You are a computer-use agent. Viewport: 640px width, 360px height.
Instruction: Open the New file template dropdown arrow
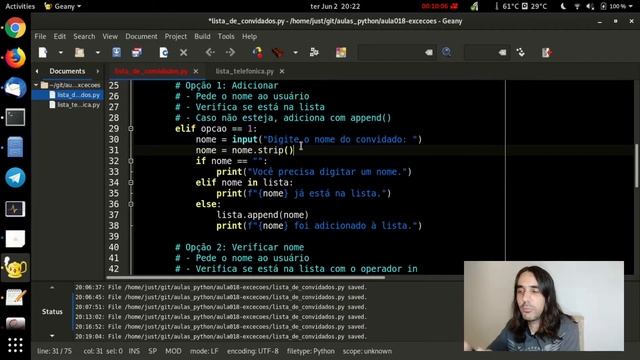60,52
